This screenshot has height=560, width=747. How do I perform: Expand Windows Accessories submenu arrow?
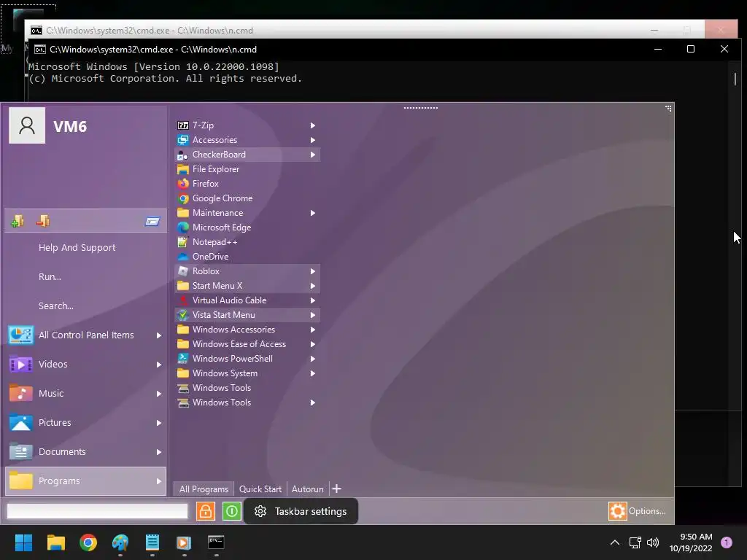(x=313, y=330)
